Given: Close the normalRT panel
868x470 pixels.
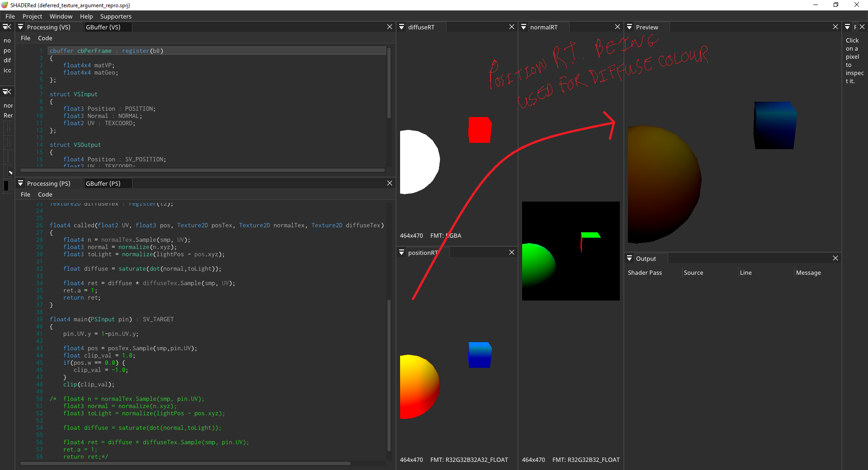Looking at the screenshot, I should (x=618, y=27).
